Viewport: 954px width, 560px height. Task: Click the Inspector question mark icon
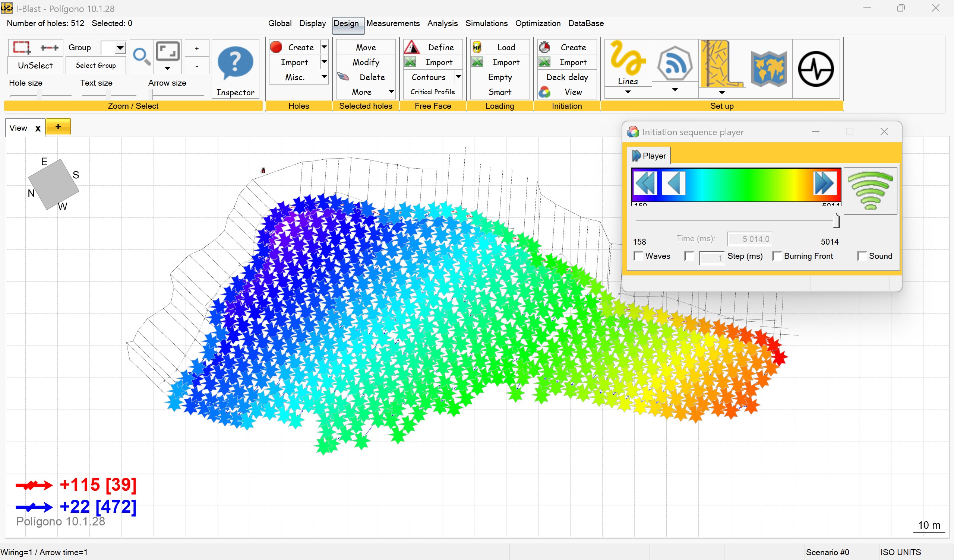235,63
